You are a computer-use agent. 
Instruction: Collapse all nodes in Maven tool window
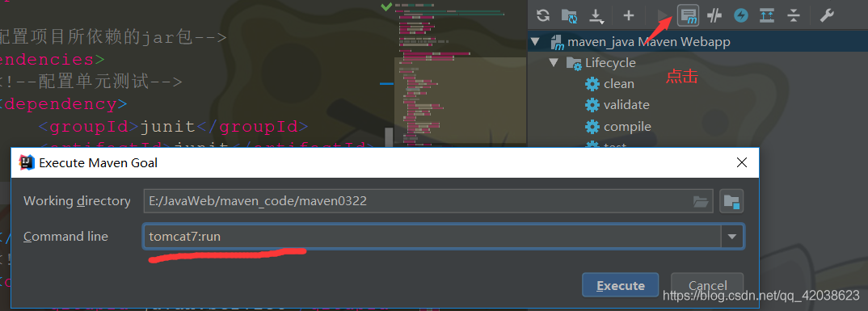pyautogui.click(x=794, y=15)
